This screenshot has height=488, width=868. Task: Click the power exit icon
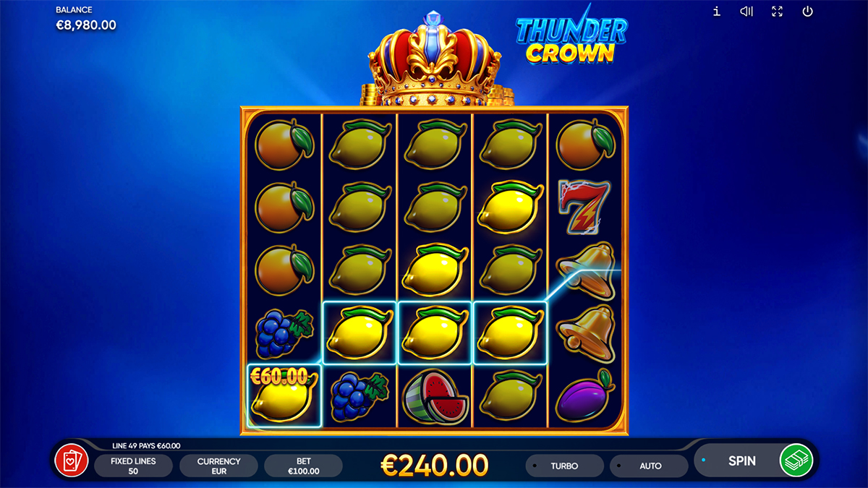tap(808, 11)
